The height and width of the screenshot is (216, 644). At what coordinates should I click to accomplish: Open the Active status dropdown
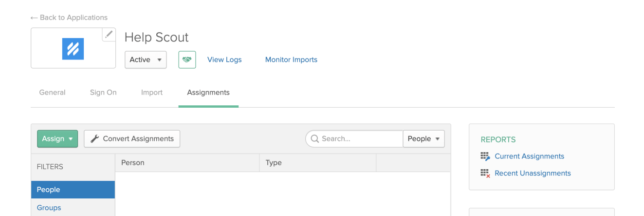tap(146, 59)
